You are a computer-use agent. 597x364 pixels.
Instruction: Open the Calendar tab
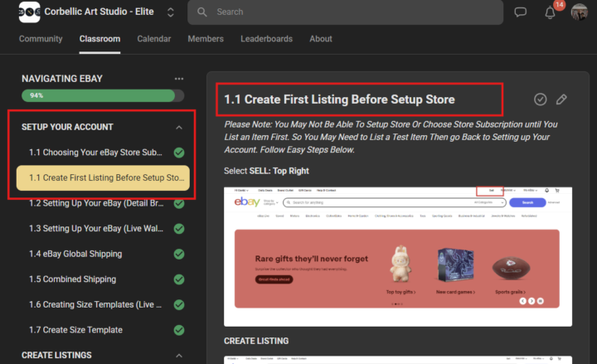(x=154, y=39)
